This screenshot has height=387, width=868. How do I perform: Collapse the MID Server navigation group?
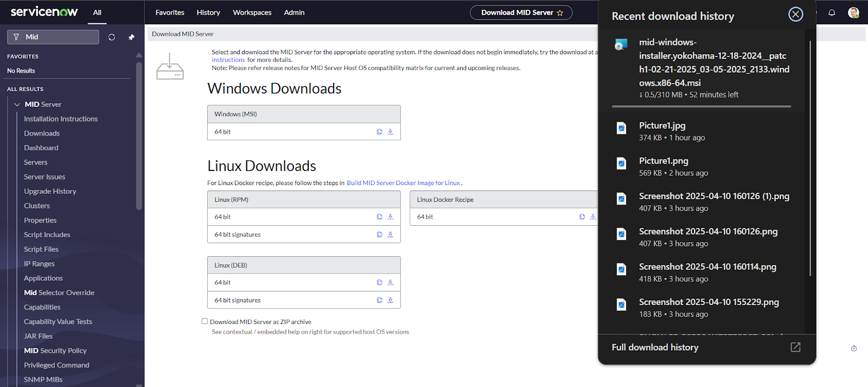tap(17, 104)
